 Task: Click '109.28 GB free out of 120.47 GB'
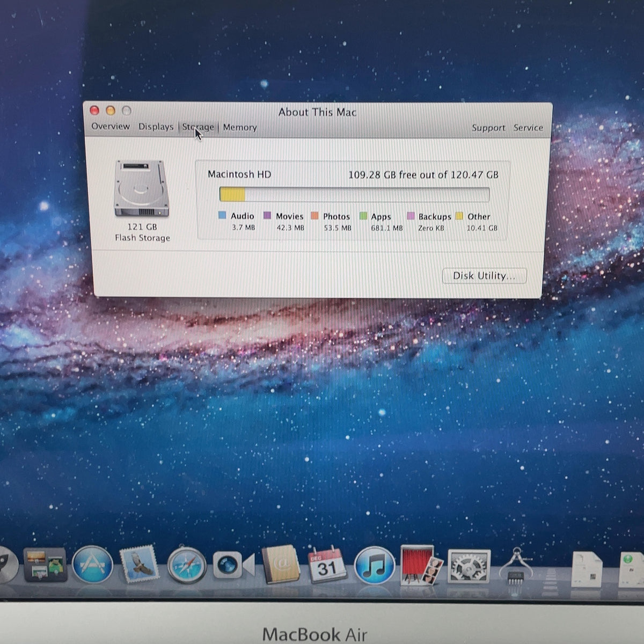click(423, 175)
